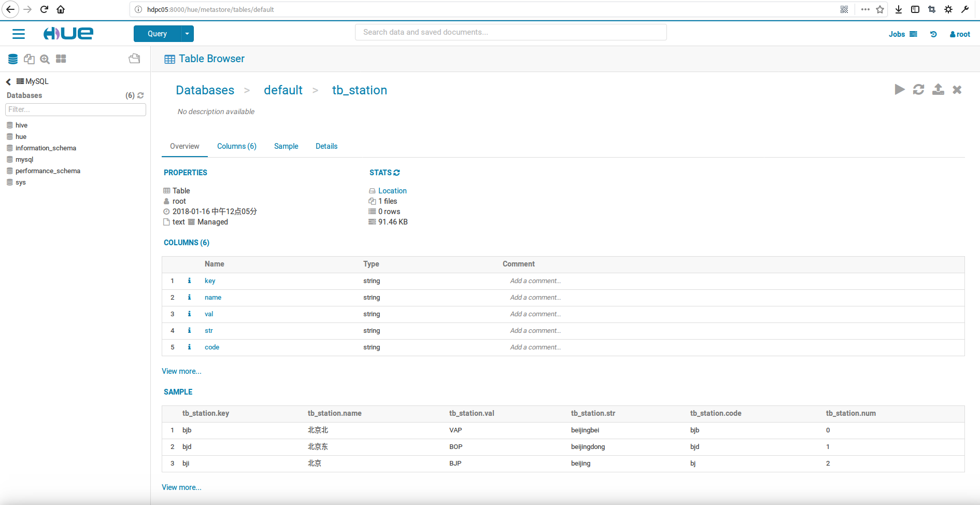
Task: Open the root user menu
Action: [960, 34]
